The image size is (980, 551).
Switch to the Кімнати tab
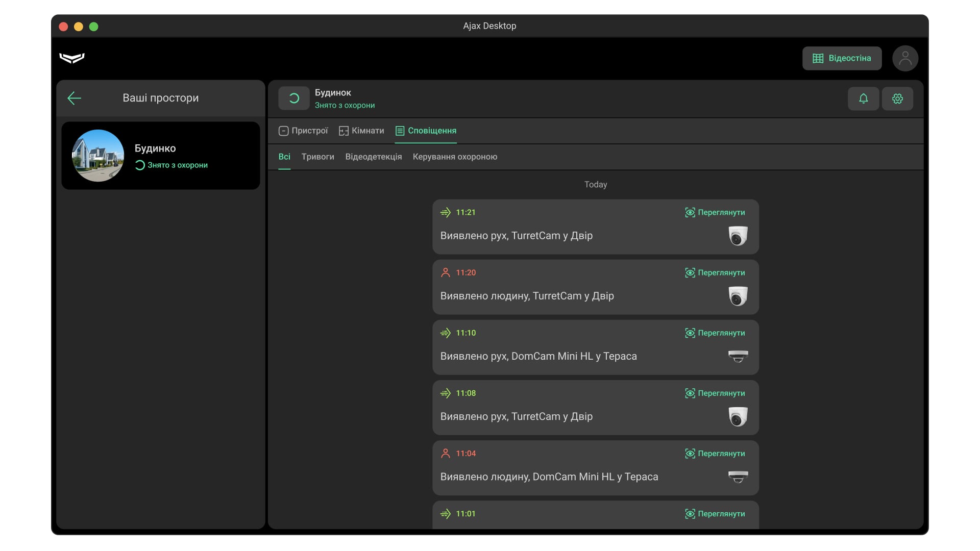[361, 131]
